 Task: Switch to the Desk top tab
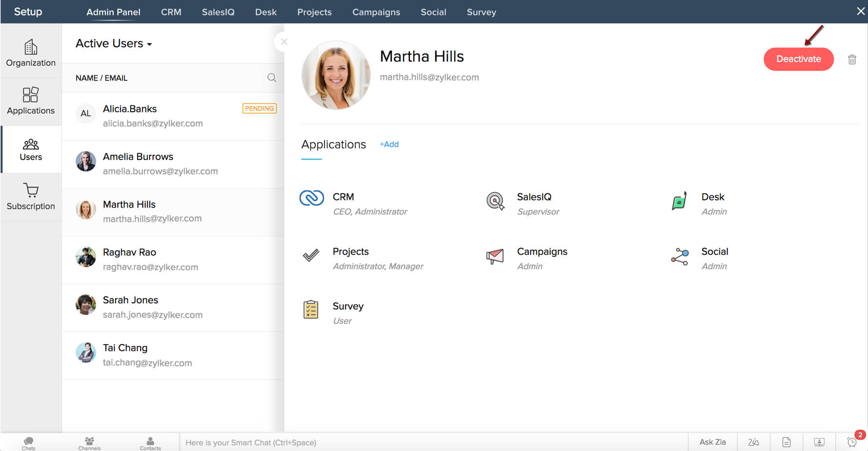[x=266, y=12]
